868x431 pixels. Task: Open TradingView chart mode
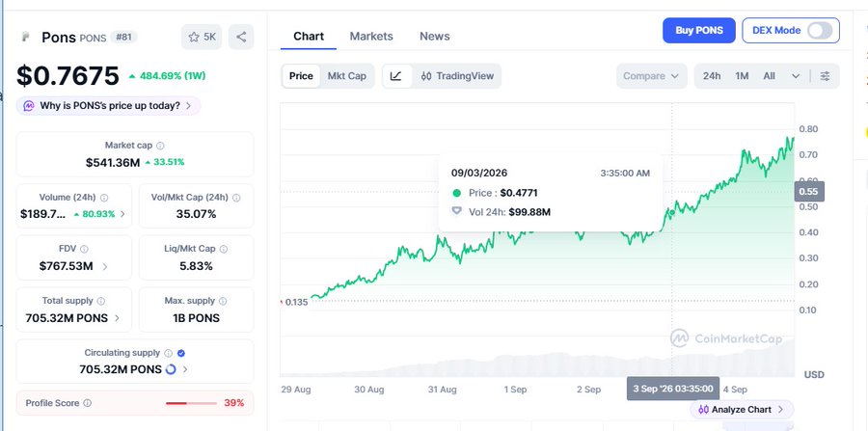click(457, 76)
